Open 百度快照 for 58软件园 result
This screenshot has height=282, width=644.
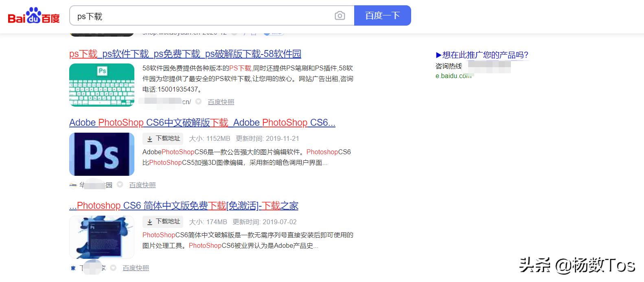pos(221,102)
